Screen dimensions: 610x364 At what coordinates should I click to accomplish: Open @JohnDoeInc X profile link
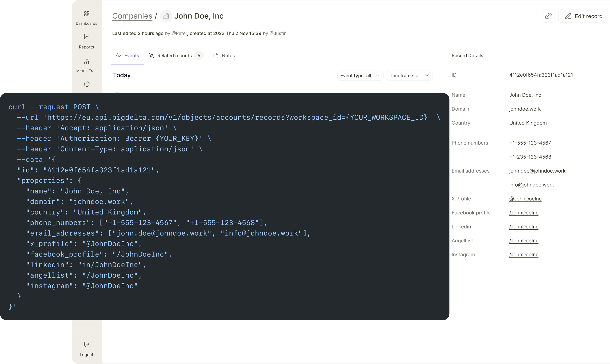(x=525, y=199)
